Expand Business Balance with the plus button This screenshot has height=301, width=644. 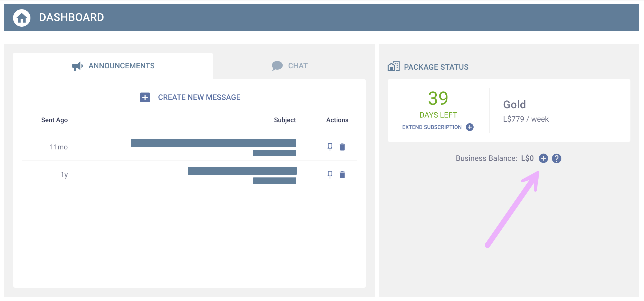pos(543,158)
